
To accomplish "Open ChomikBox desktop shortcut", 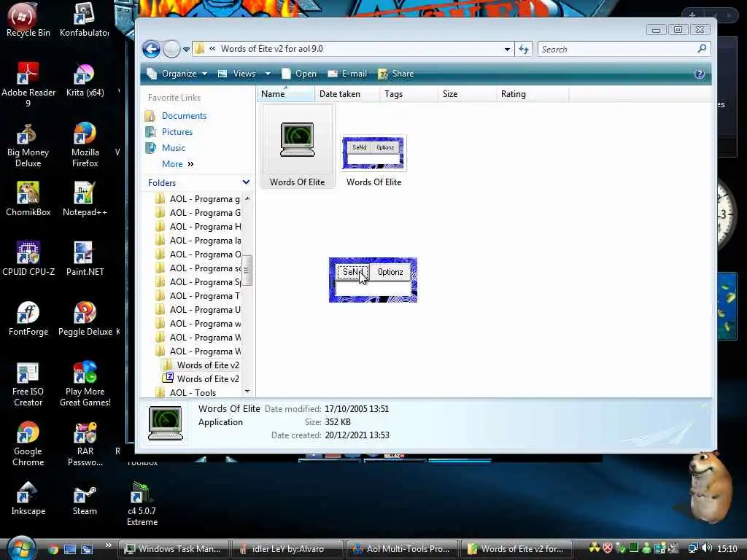I will click(28, 199).
